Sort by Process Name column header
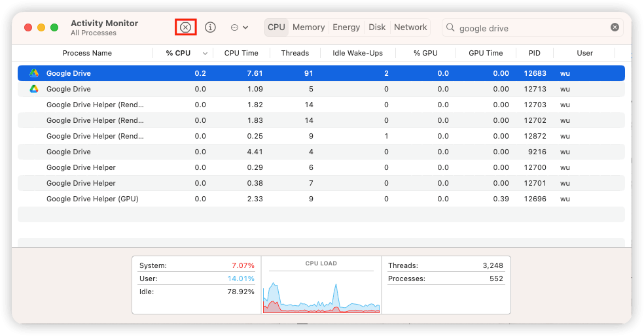Image resolution: width=644 pixels, height=336 pixels. tap(87, 54)
